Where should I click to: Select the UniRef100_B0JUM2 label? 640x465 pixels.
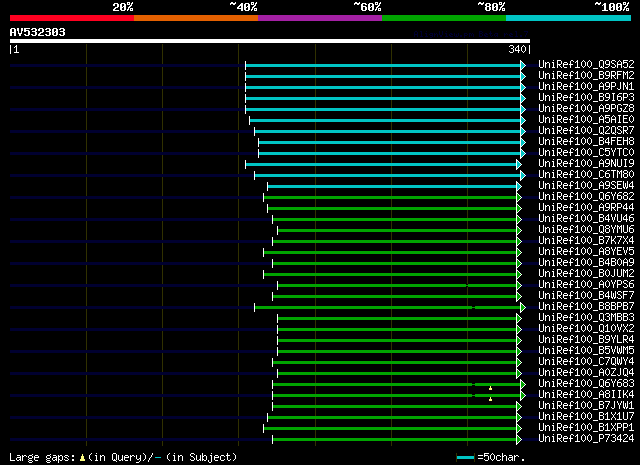coord(586,274)
